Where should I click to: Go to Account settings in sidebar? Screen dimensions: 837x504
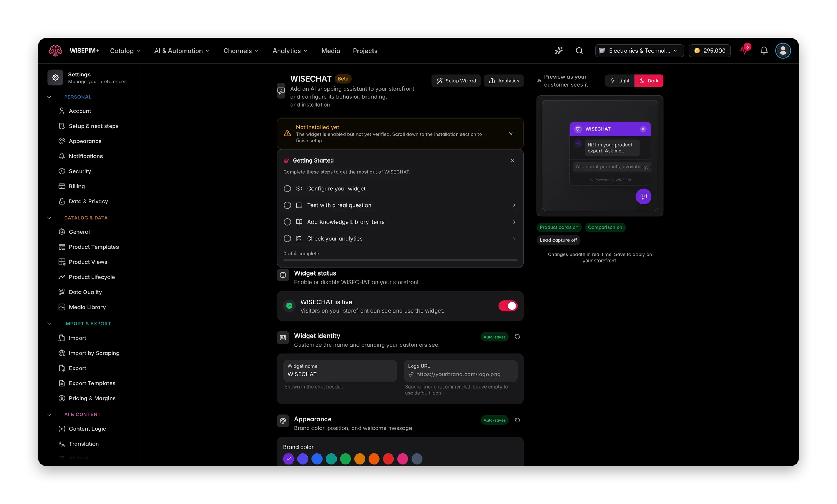coord(80,111)
